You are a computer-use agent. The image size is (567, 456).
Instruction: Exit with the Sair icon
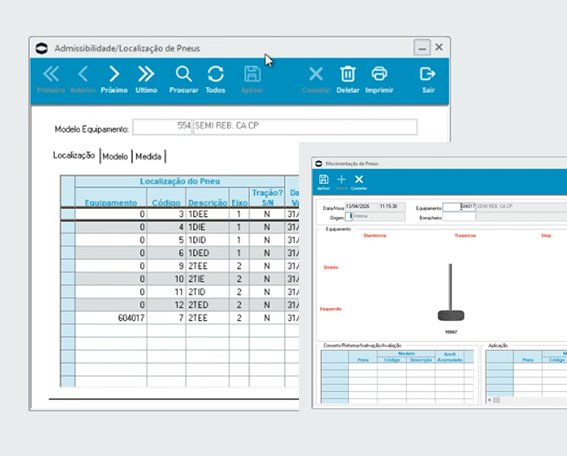[428, 80]
